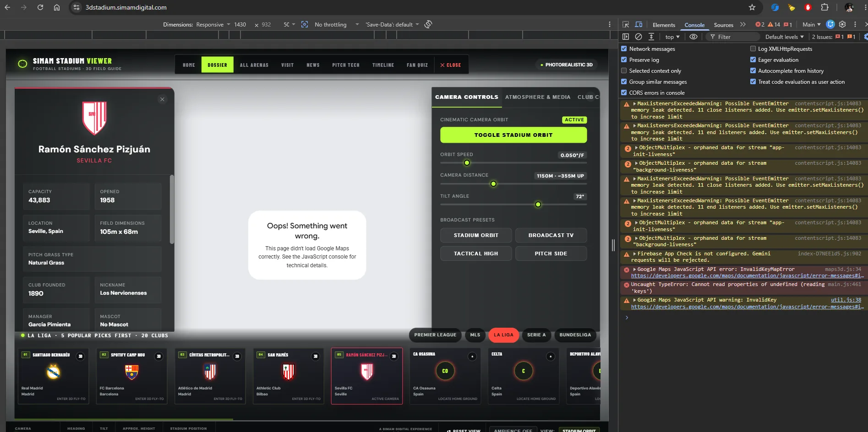
Task: Open device toolbar more options menu
Action: click(x=610, y=24)
